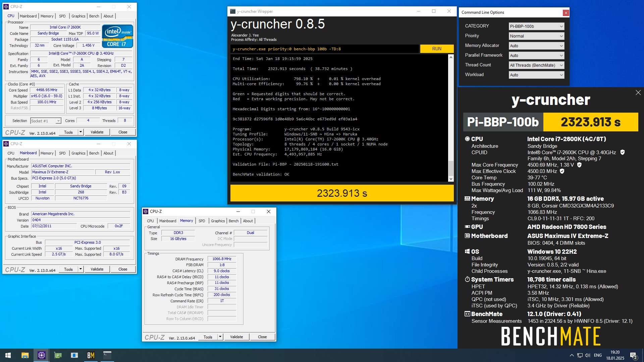The image size is (644, 362).
Task: Expand the Parallel Framework dropdown
Action: coord(536,55)
